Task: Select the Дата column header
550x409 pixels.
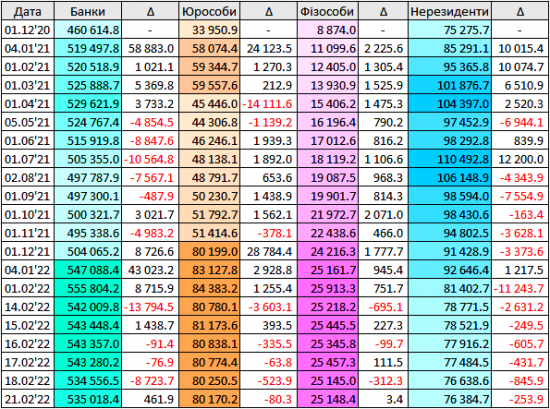Action: 27,12
